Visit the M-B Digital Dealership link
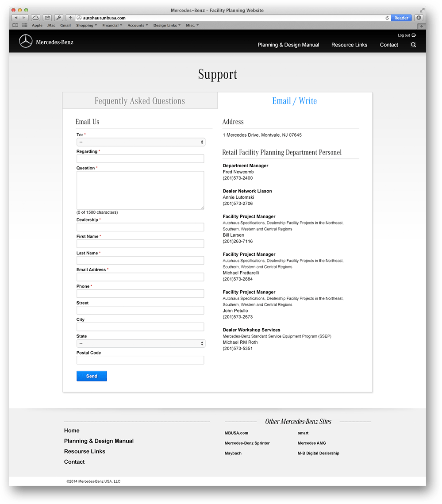Image resolution: width=442 pixels, height=504 pixels. [x=319, y=453]
